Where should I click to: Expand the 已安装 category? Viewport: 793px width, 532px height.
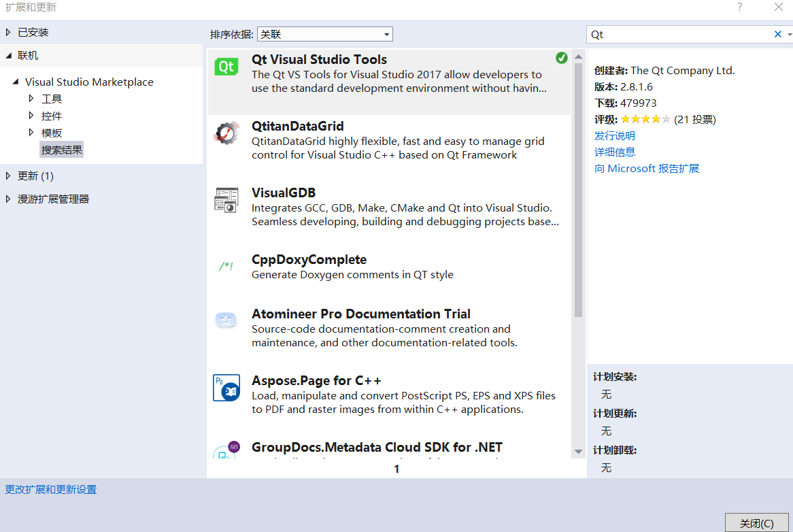point(8,33)
